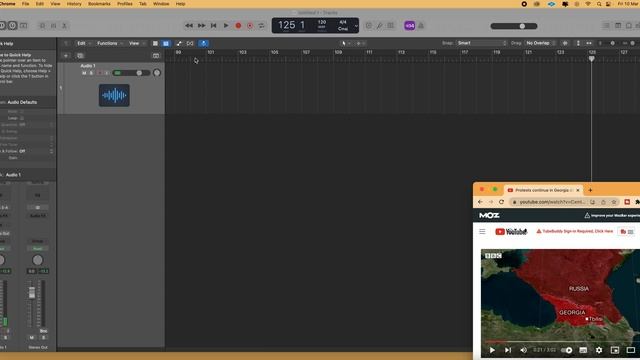Click the tuner icon in control bar
The height and width of the screenshot is (360, 640).
380,25
